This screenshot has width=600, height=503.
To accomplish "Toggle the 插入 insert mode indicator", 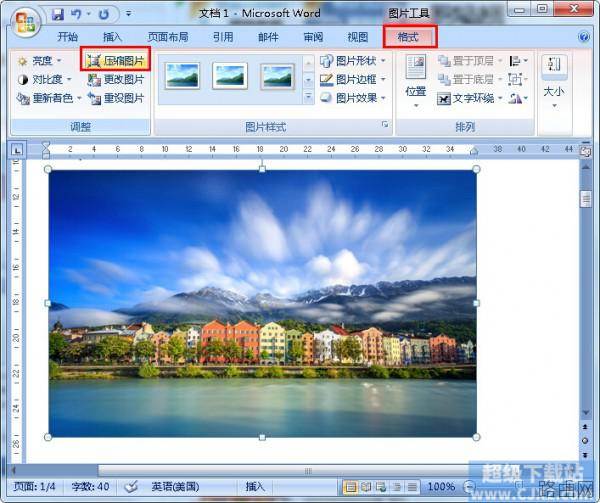I will (x=255, y=487).
